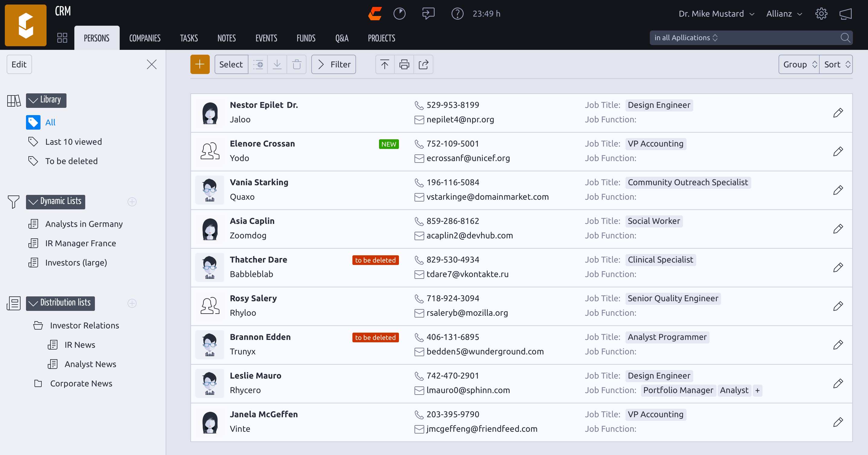This screenshot has height=455, width=868.
Task: Open the Sort dropdown
Action: click(836, 64)
